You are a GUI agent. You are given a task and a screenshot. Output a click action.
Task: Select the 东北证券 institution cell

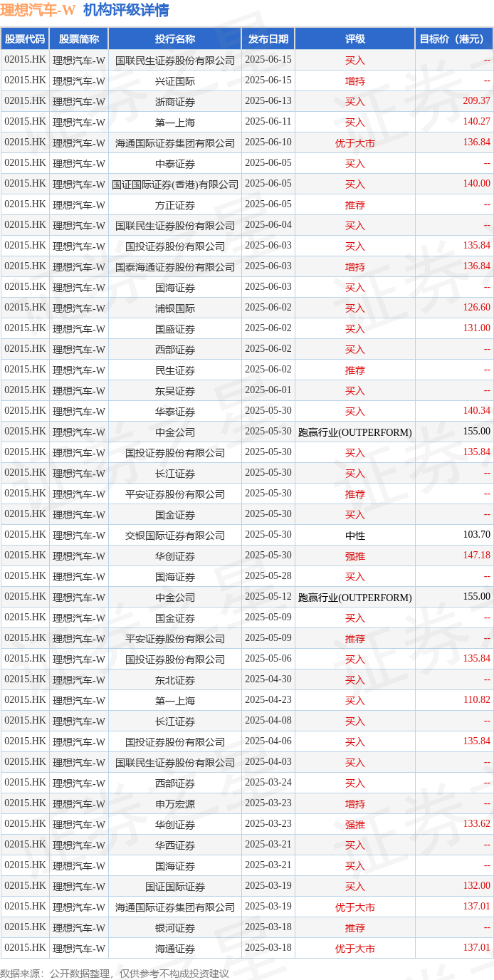[x=175, y=680]
